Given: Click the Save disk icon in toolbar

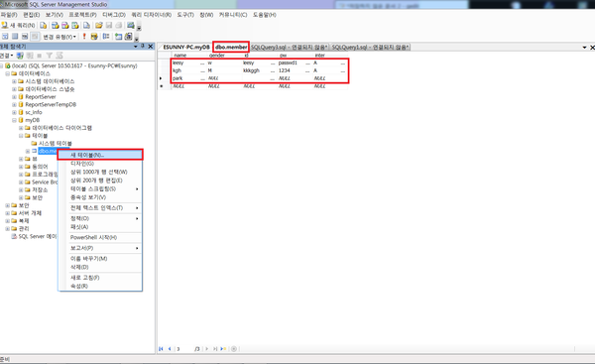Looking at the screenshot, I should click(109, 26).
